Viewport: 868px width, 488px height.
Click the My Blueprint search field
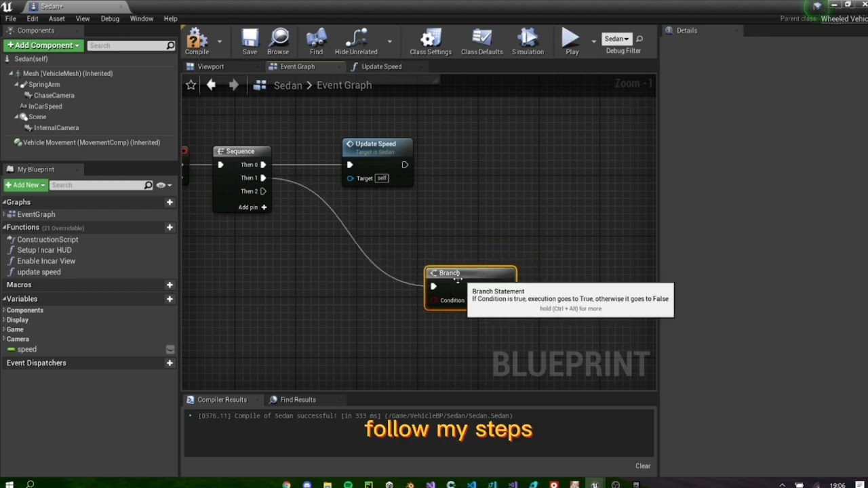100,185
